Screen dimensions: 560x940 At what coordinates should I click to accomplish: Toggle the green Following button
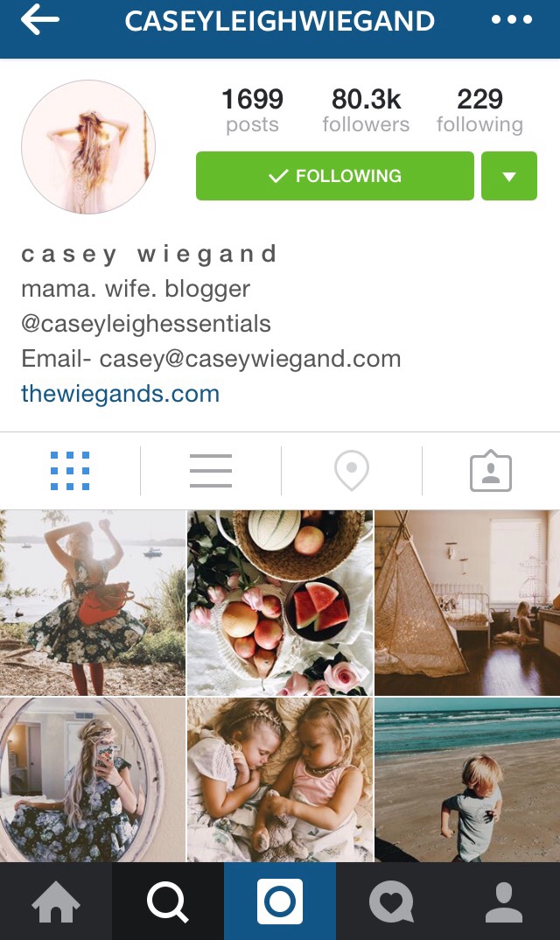[334, 176]
